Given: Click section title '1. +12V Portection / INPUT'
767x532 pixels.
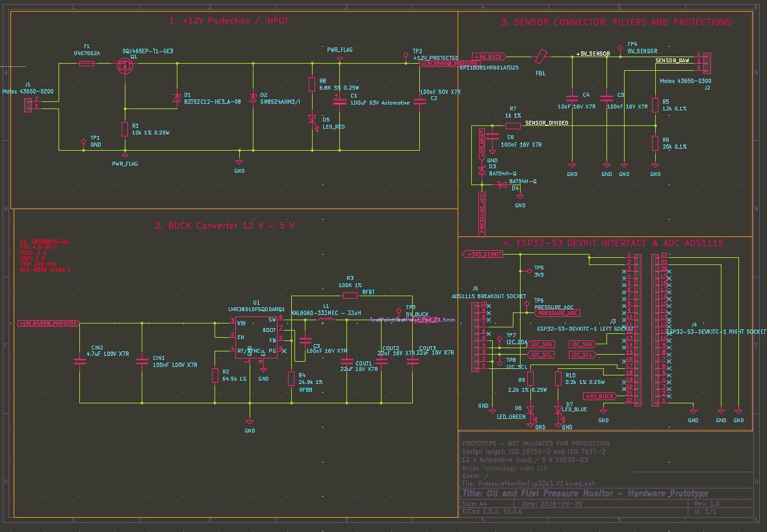Looking at the screenshot, I should (229, 21).
